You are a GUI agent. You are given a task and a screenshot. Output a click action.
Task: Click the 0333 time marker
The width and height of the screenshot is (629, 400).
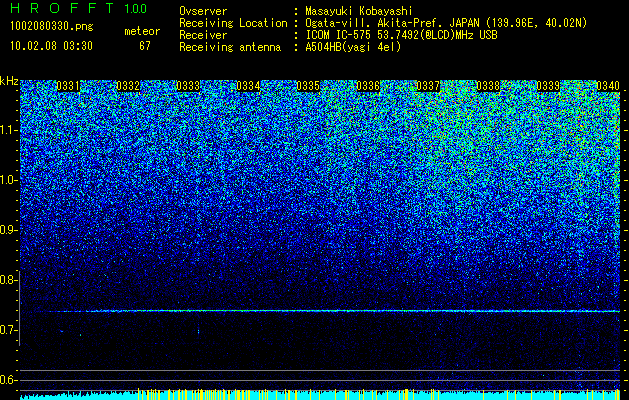(188, 86)
